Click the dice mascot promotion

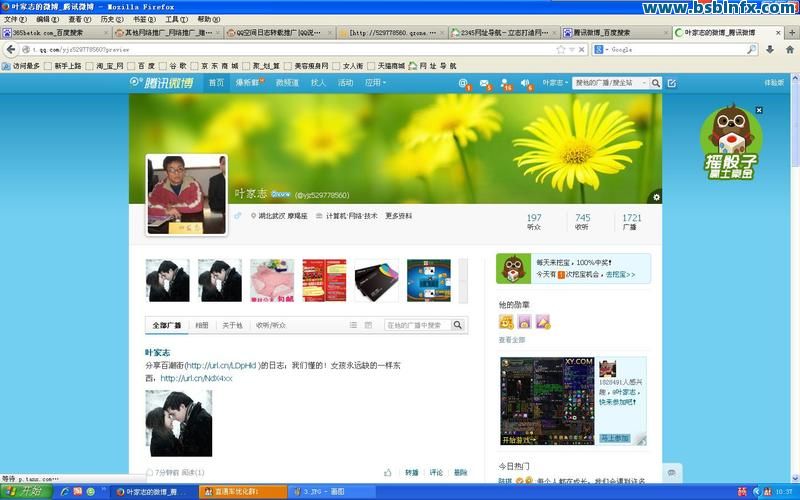[x=731, y=142]
